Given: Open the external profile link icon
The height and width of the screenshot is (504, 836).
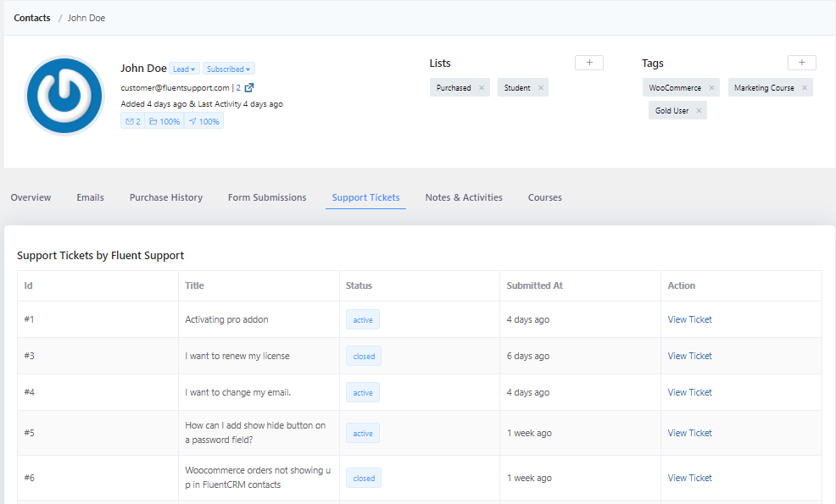Looking at the screenshot, I should [x=249, y=88].
